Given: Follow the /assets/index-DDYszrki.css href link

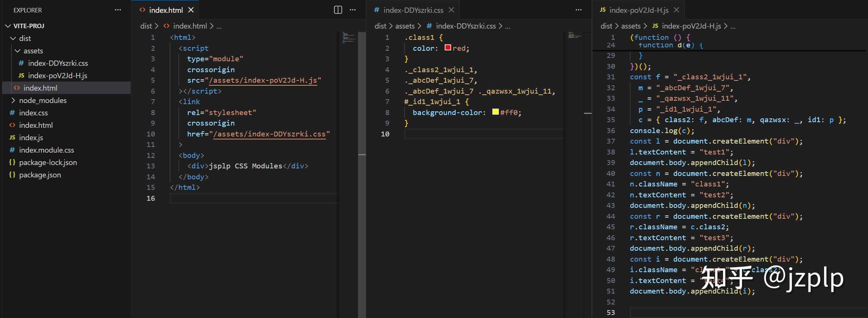Looking at the screenshot, I should coord(269,134).
